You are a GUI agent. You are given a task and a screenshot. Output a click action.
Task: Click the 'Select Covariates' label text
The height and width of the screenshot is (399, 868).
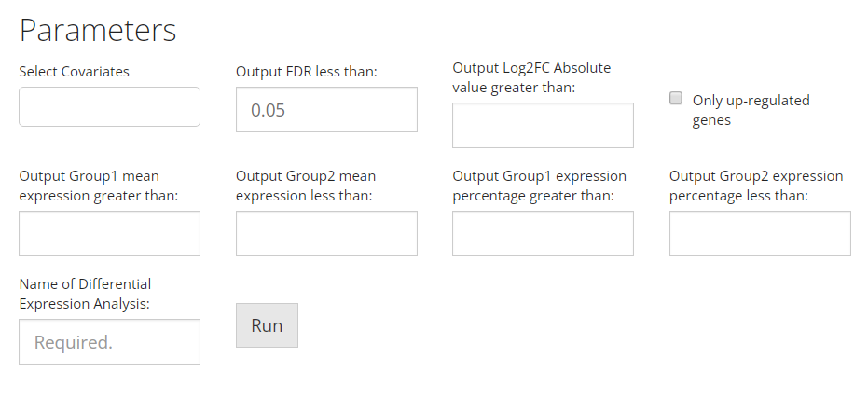pos(75,71)
